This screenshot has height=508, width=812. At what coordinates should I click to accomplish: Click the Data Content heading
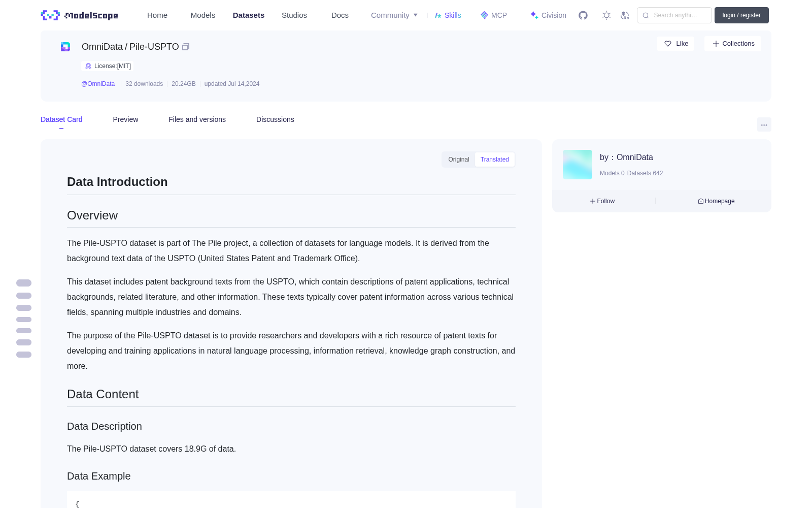pos(103,394)
